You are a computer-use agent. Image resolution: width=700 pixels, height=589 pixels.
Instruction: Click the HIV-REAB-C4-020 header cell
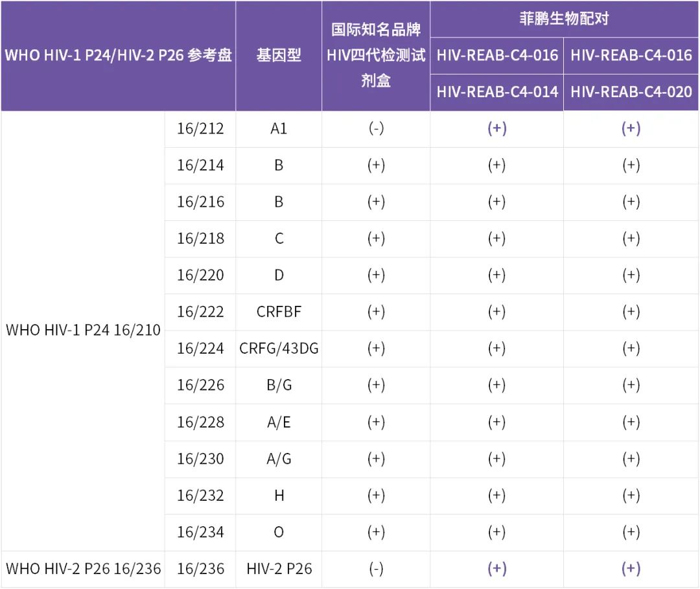pyautogui.click(x=631, y=92)
